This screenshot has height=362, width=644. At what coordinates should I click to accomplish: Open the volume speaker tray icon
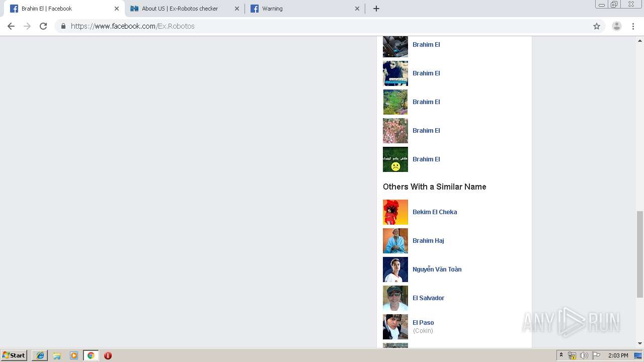pyautogui.click(x=584, y=355)
